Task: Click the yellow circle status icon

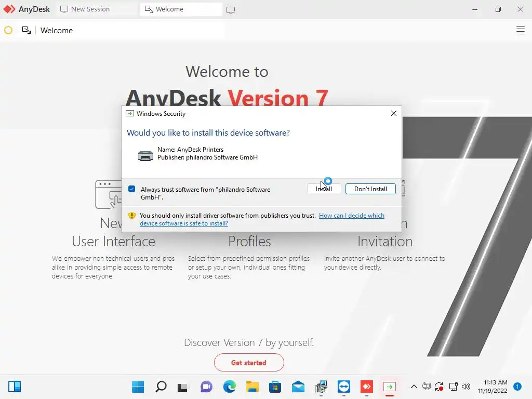Action: point(8,30)
